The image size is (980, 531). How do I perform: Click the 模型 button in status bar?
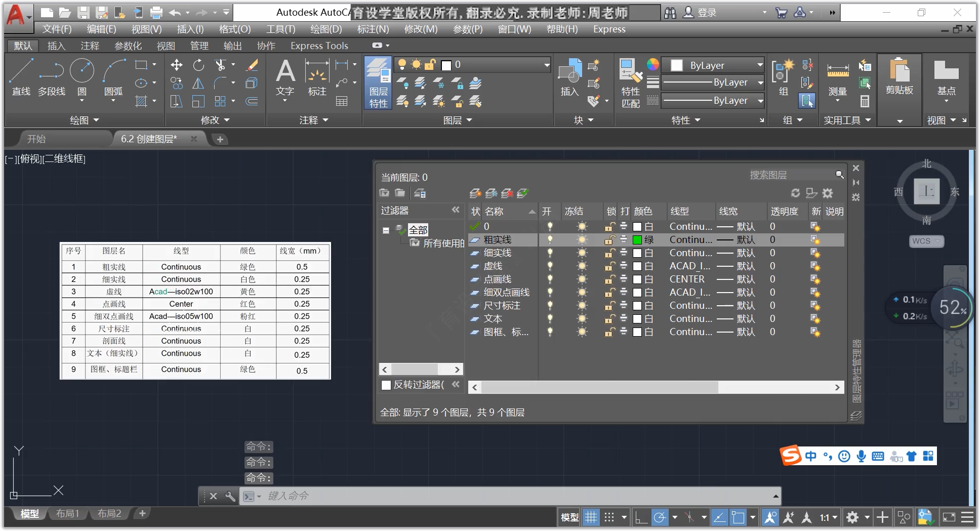click(569, 517)
